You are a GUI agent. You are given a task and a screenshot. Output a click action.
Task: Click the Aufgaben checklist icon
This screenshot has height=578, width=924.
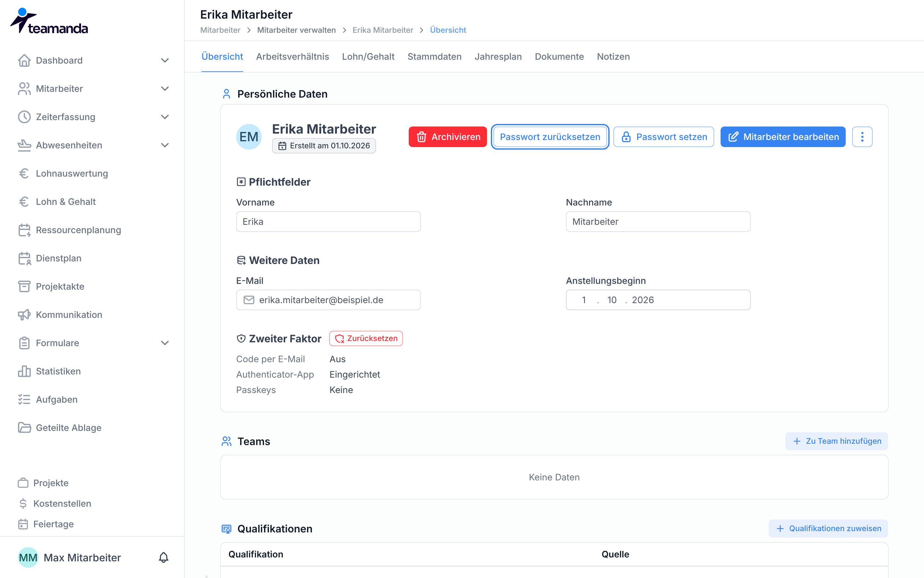[24, 399]
